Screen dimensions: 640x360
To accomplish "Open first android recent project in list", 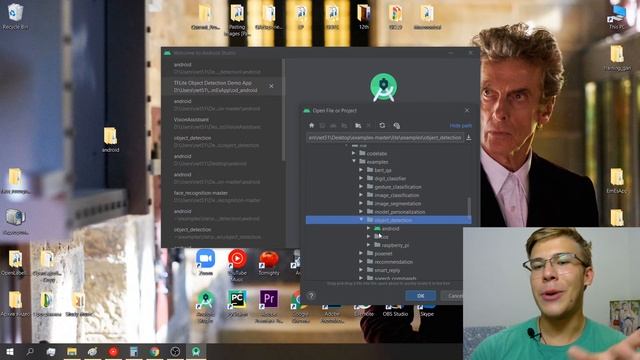I will [x=222, y=68].
